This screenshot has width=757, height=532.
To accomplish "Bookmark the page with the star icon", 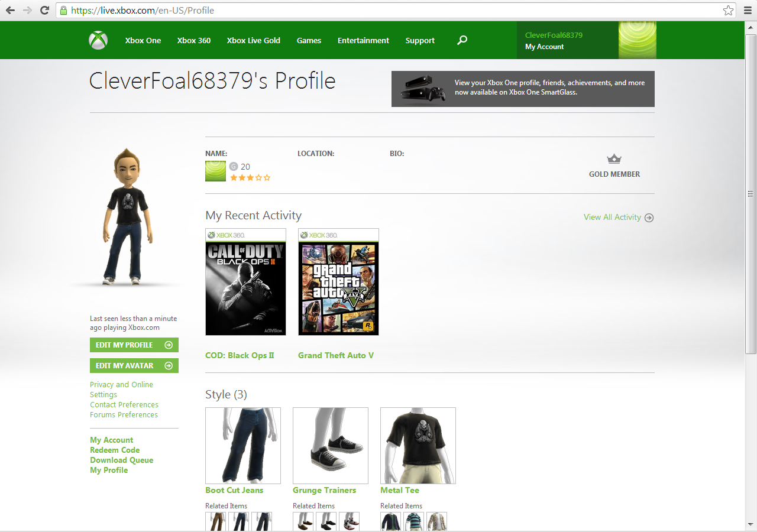I will point(728,10).
